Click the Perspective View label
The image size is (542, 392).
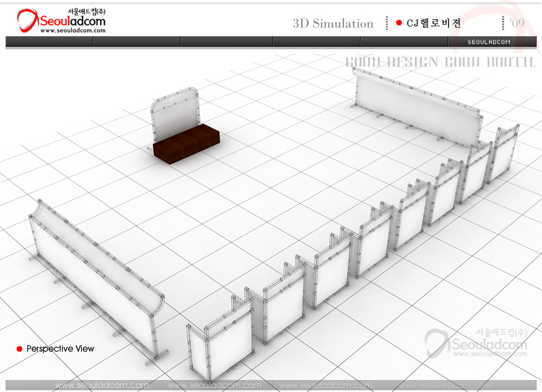click(x=60, y=349)
